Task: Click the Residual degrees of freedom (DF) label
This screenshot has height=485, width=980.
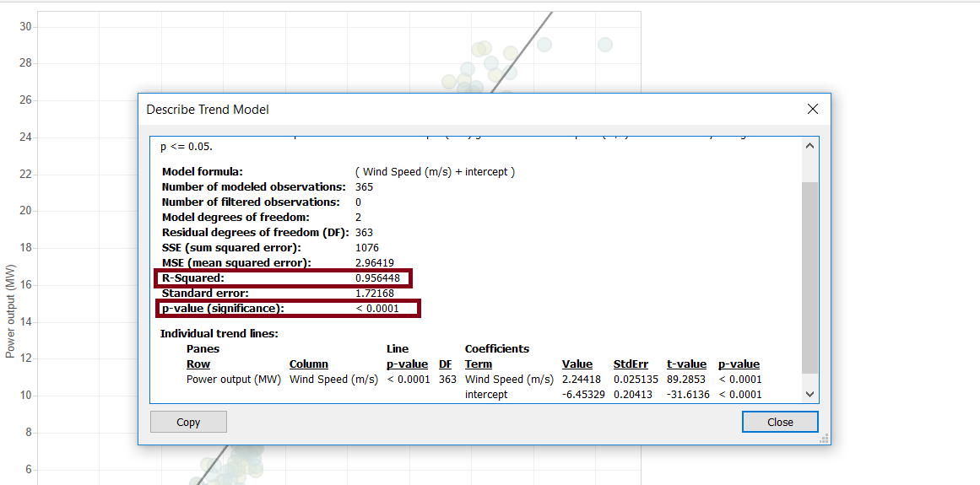Action: pos(255,233)
